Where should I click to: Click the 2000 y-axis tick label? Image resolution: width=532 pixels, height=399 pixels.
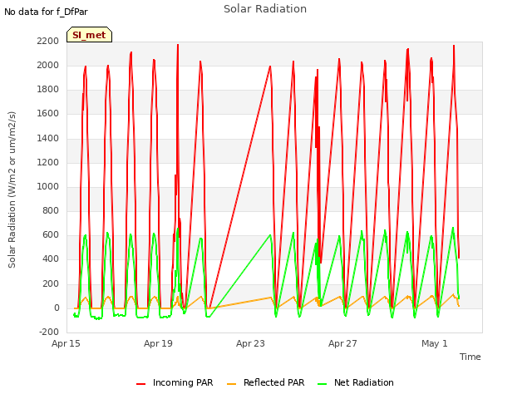48,65
